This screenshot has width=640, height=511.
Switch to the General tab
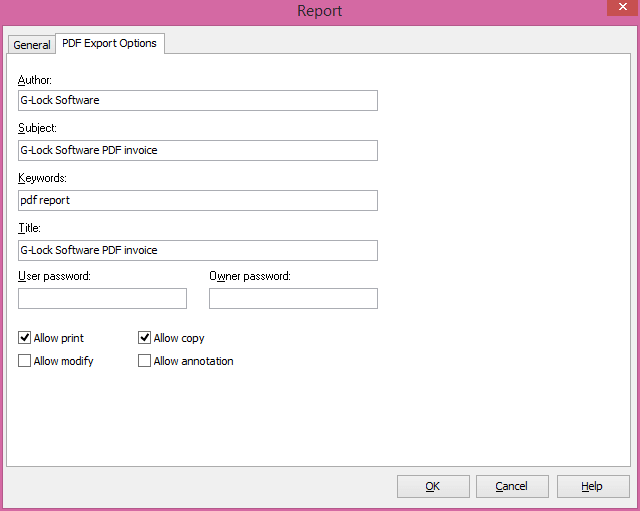(x=31, y=44)
